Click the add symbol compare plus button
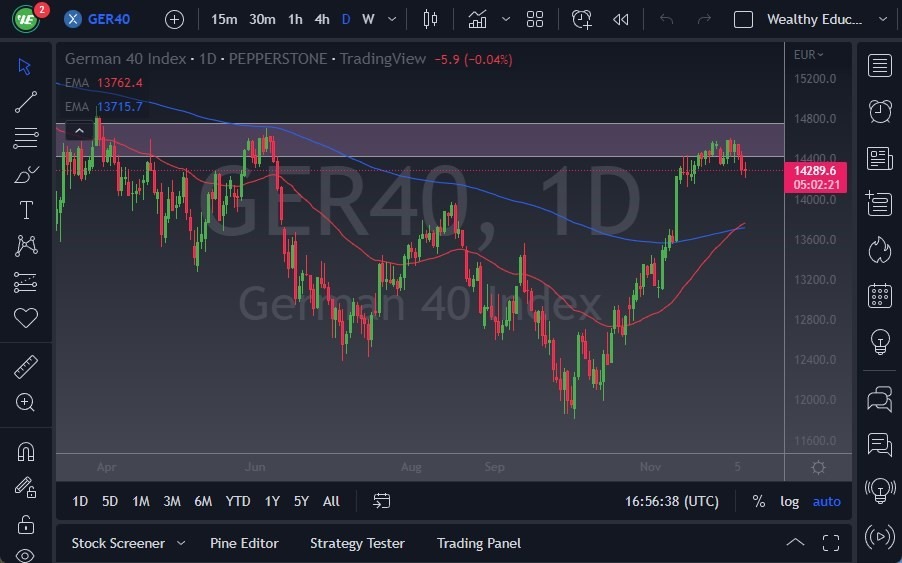The width and height of the screenshot is (902, 563). [x=174, y=20]
